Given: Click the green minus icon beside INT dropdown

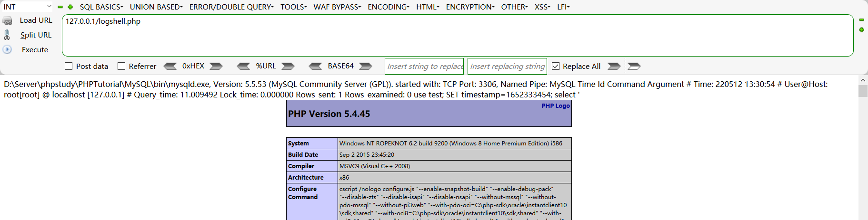Looking at the screenshot, I should point(60,7).
